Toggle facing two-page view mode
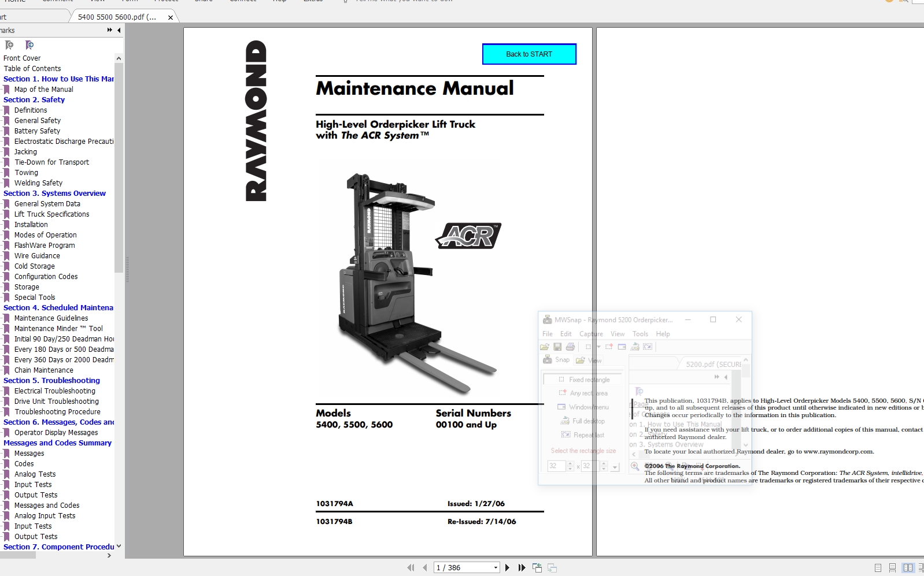Viewport: 924px width, 576px height. click(908, 568)
